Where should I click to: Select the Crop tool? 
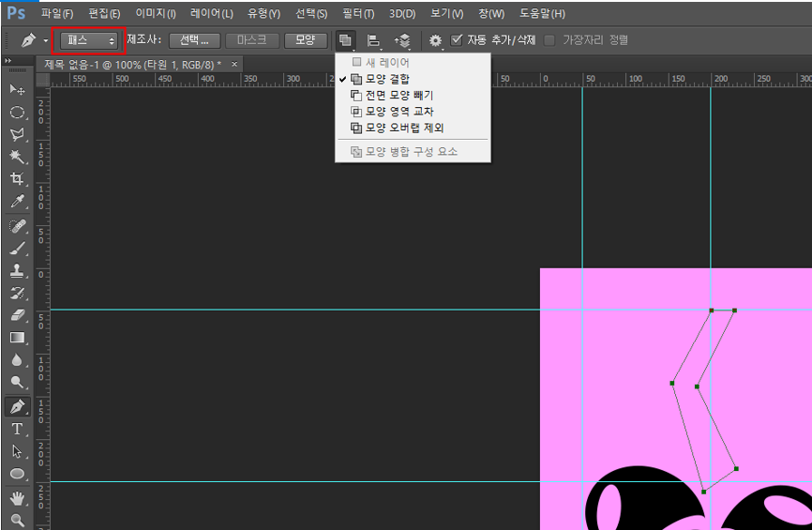pyautogui.click(x=17, y=179)
